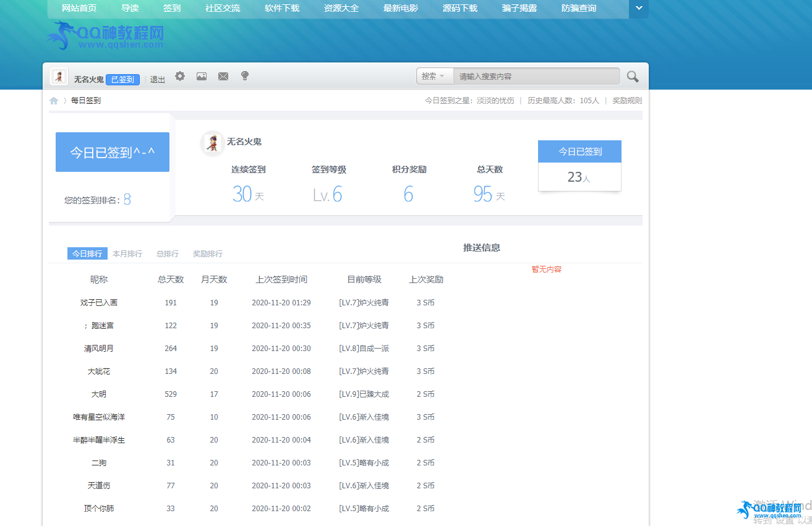Open 社区交流 navigation item
812x526 pixels.
[x=223, y=9]
